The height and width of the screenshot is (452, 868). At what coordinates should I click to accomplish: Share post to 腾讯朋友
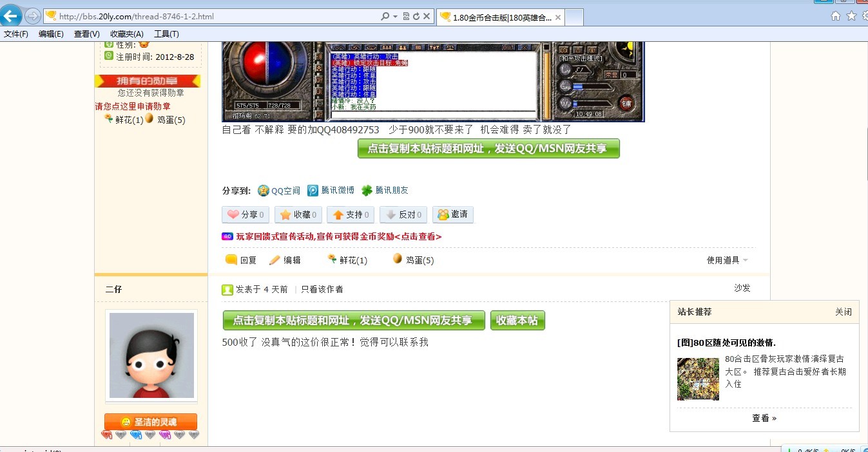click(385, 191)
